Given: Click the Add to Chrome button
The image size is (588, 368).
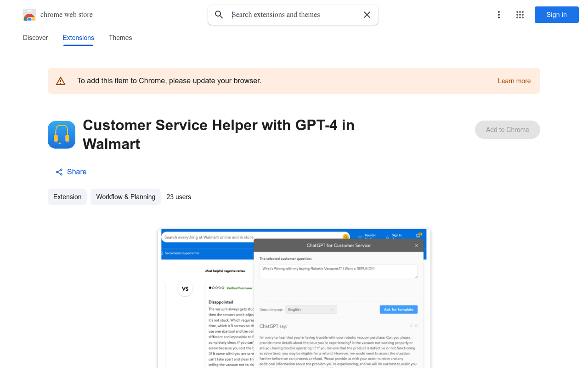Looking at the screenshot, I should tap(508, 130).
